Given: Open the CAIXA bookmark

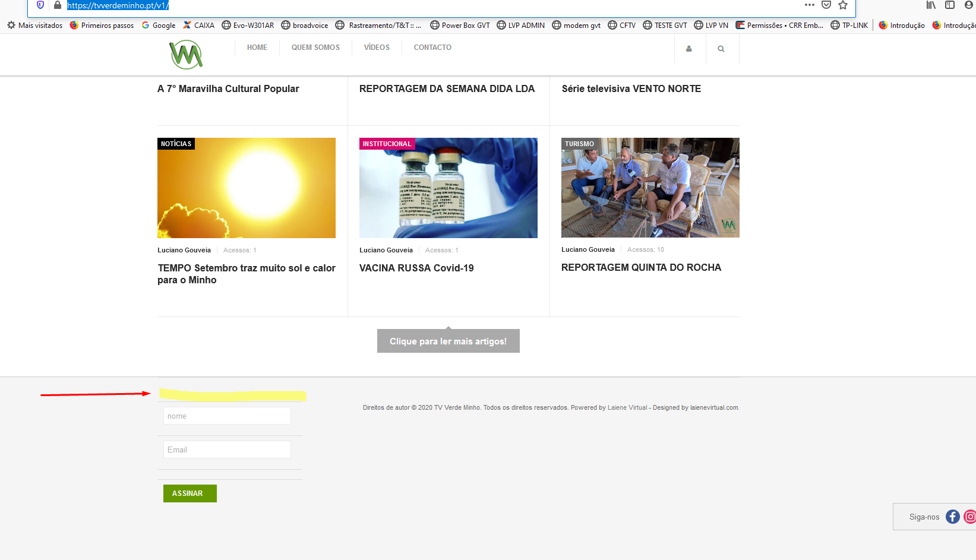Looking at the screenshot, I should 198,26.
